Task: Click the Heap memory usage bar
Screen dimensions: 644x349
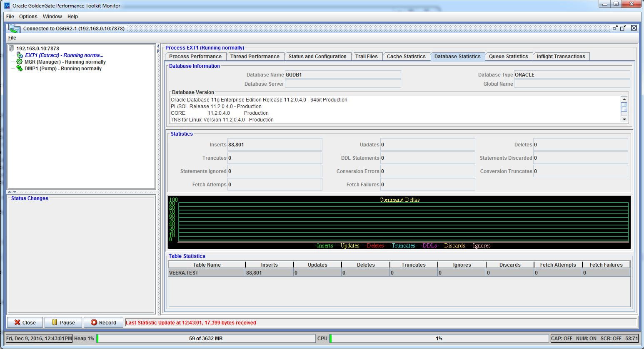Action: [206, 339]
